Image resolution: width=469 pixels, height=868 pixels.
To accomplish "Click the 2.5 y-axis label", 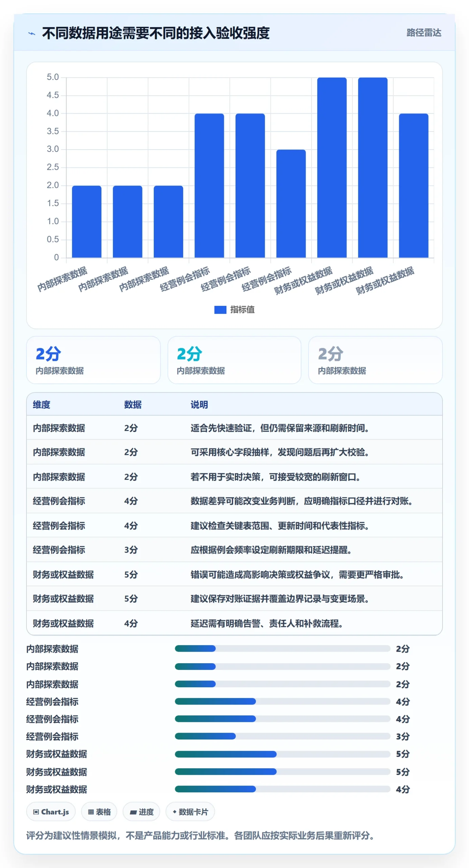I will tap(53, 167).
